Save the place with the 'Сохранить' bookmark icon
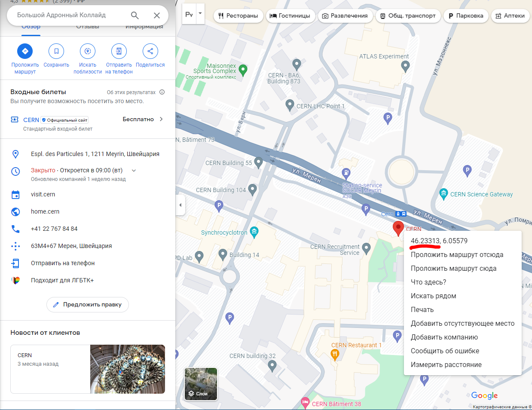 56,51
